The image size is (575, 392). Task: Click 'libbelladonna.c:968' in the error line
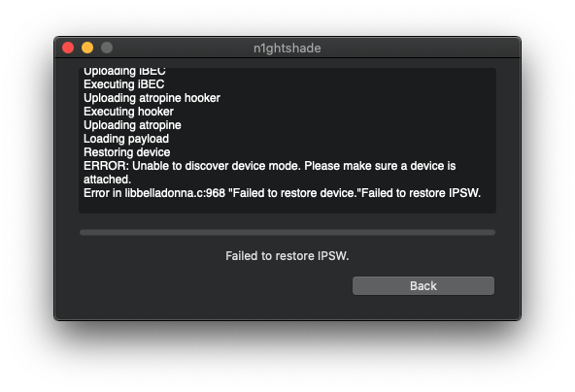(175, 193)
